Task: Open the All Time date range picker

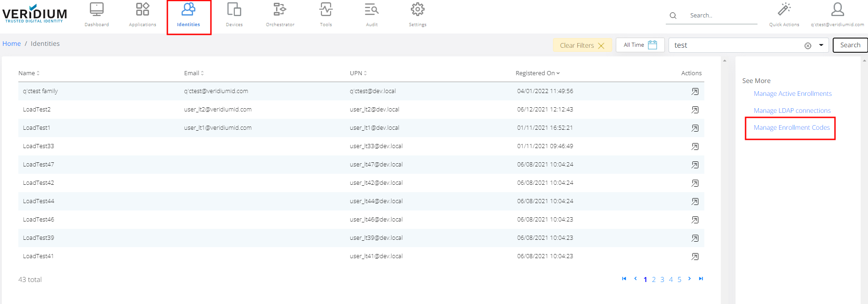Action: click(x=640, y=45)
